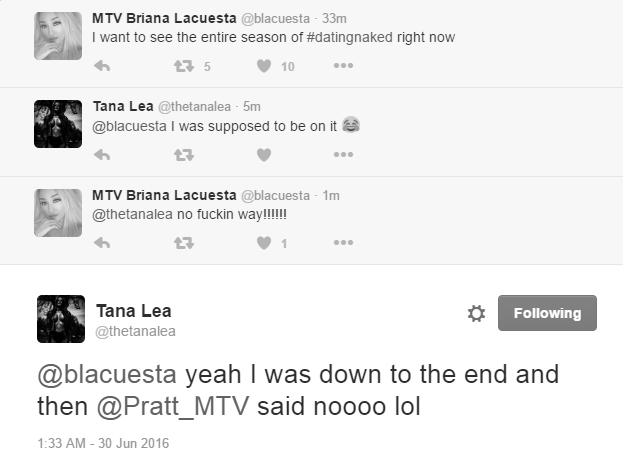Open Tana Lea's large profile avatar

coord(61,319)
